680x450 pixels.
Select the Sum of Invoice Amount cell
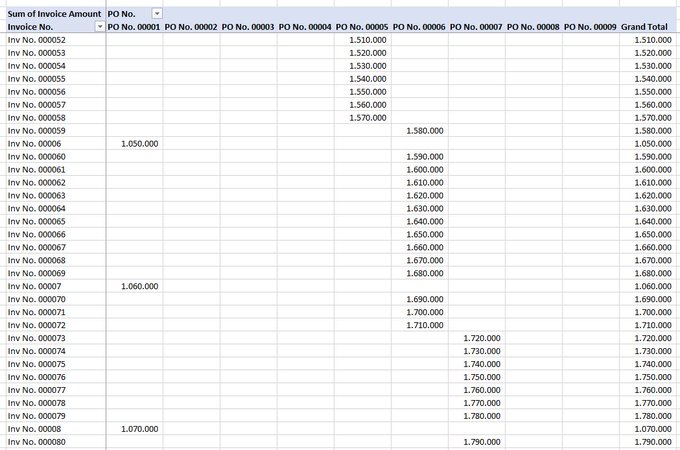[54, 14]
